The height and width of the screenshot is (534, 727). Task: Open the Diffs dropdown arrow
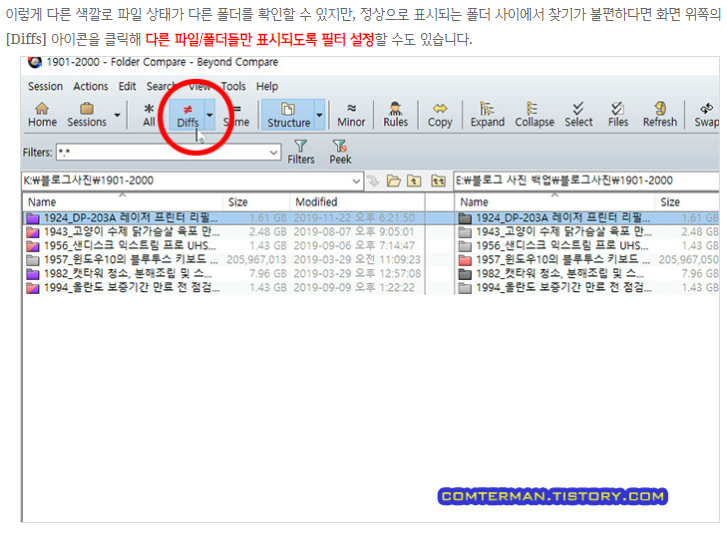coord(210,114)
